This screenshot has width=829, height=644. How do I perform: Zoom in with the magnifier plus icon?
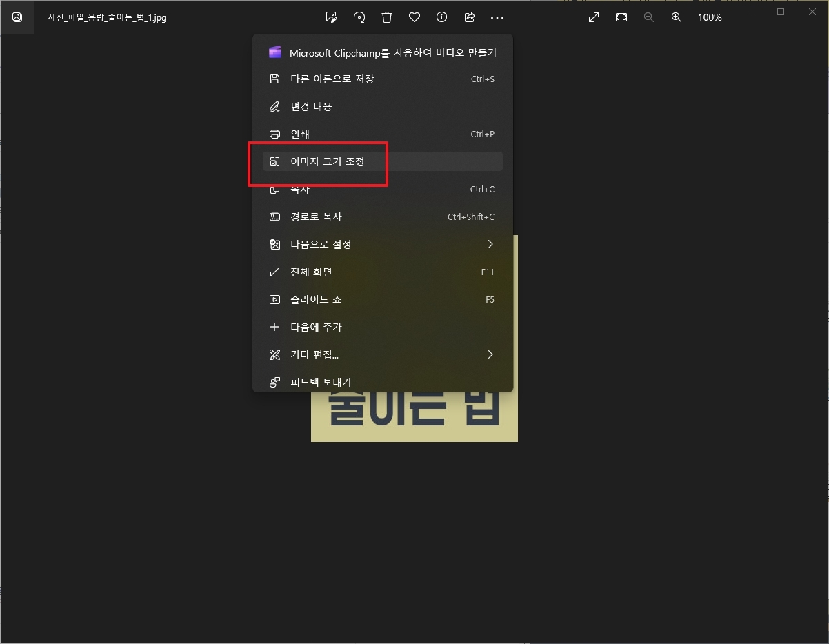click(x=677, y=17)
